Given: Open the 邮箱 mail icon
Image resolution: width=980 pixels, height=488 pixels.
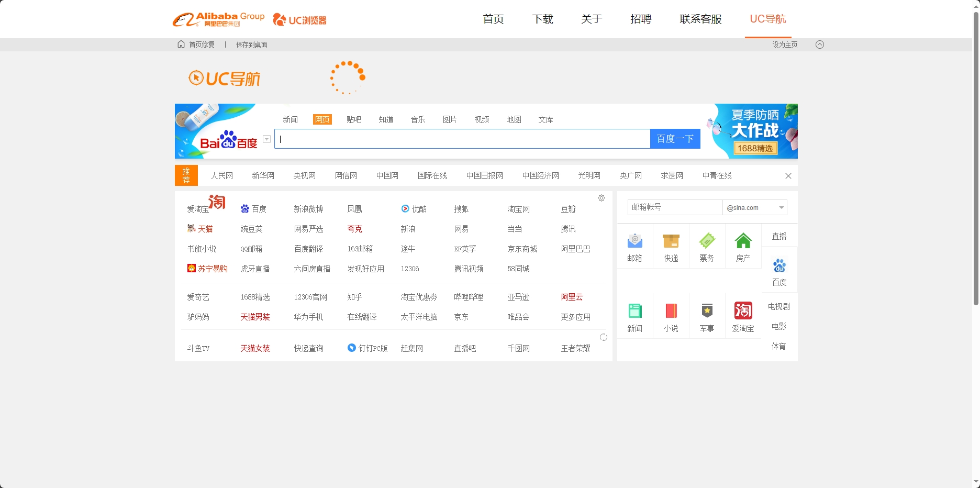Looking at the screenshot, I should [635, 241].
